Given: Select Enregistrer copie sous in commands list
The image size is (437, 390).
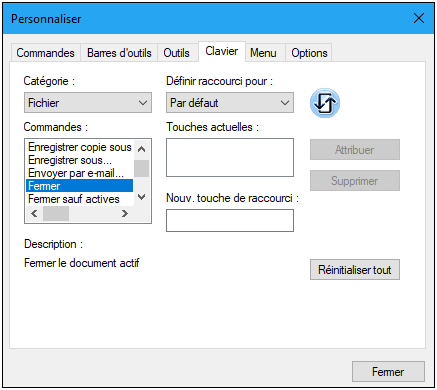Looking at the screenshot, I should coord(80,147).
